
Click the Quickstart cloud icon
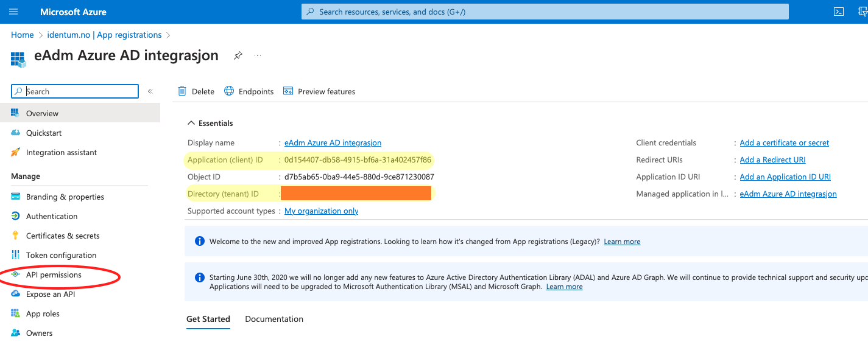[x=15, y=133]
